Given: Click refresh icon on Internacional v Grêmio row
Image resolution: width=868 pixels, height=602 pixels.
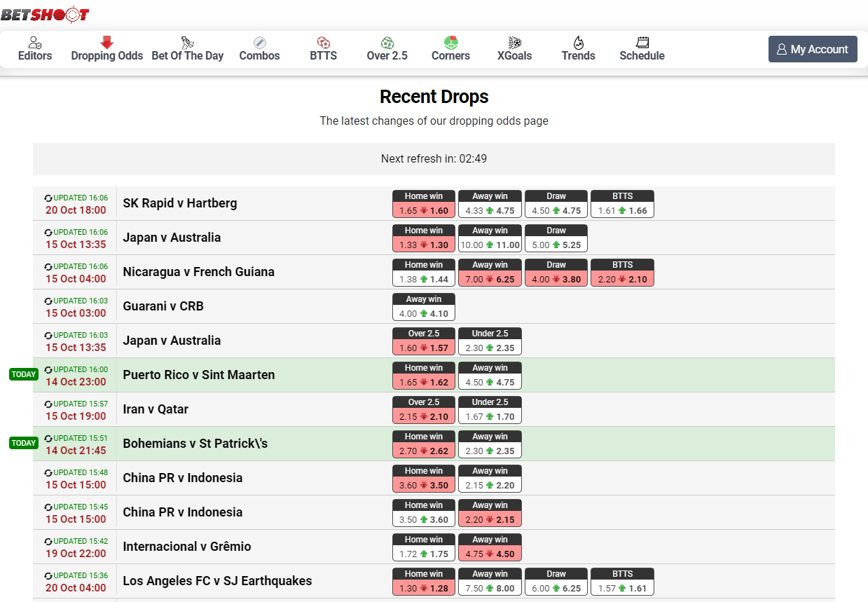Looking at the screenshot, I should point(48,542).
